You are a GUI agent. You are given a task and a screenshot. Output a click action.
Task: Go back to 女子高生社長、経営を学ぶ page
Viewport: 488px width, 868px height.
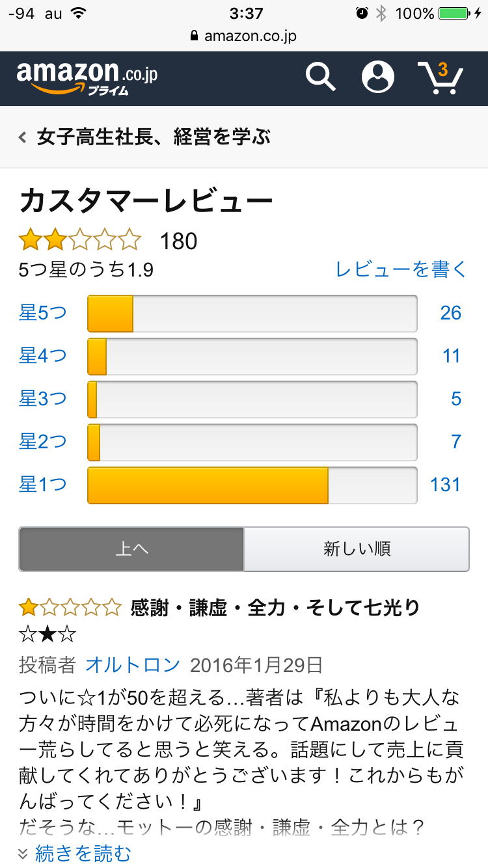pyautogui.click(x=154, y=137)
